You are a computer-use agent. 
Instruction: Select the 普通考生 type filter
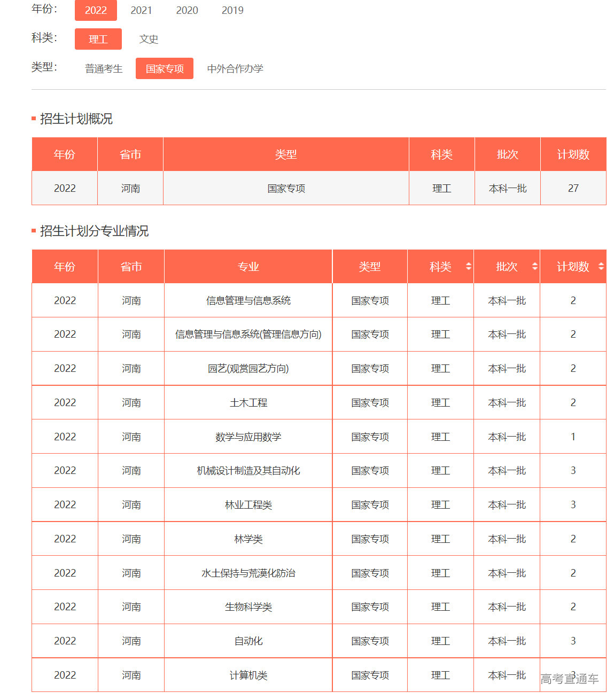click(103, 68)
